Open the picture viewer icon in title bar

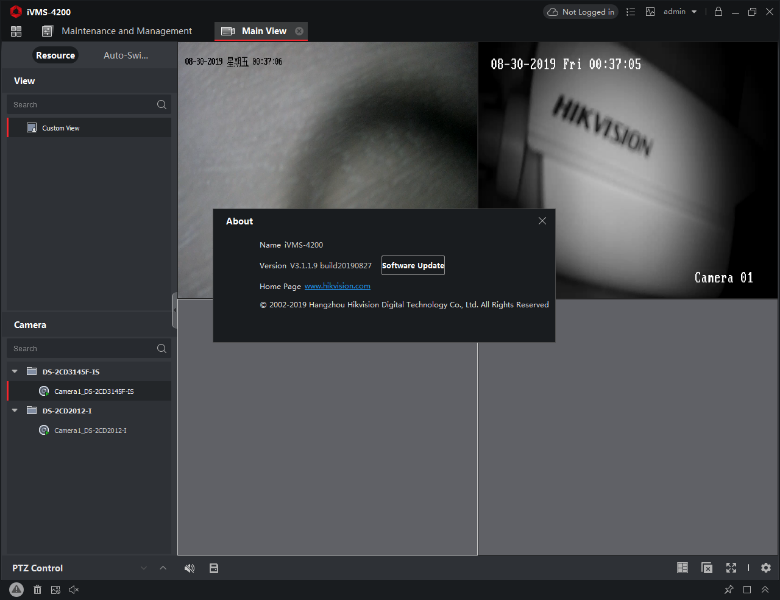point(650,11)
